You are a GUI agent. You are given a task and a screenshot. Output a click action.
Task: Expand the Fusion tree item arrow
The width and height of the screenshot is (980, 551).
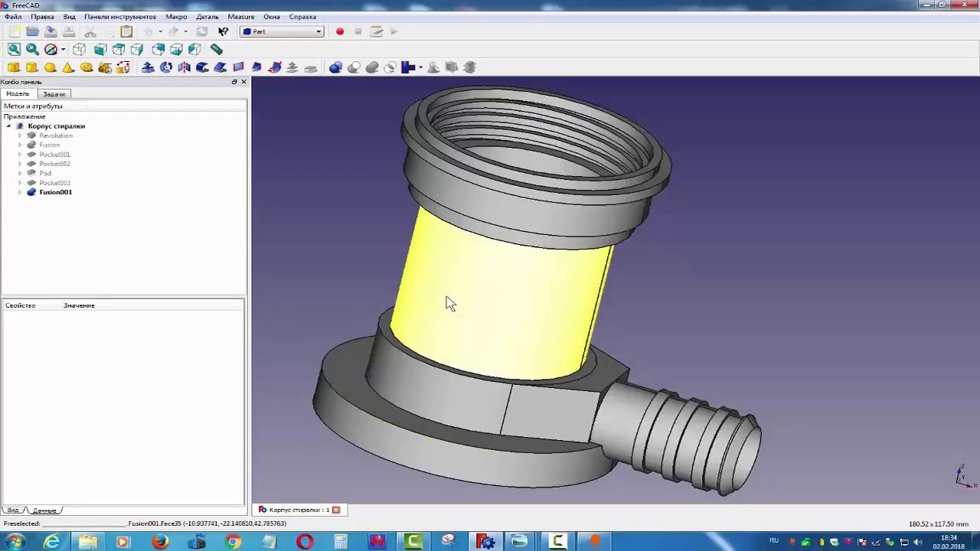(20, 145)
